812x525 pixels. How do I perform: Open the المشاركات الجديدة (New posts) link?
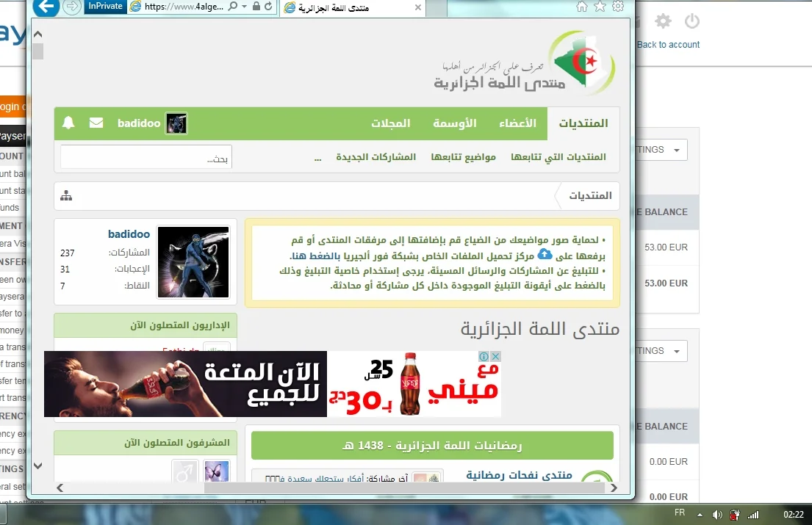pos(376,157)
